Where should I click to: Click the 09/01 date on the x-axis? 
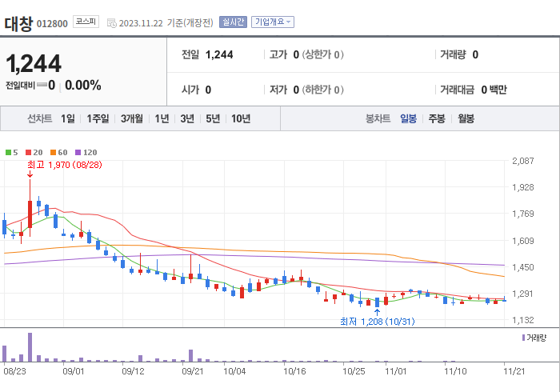[74, 371]
